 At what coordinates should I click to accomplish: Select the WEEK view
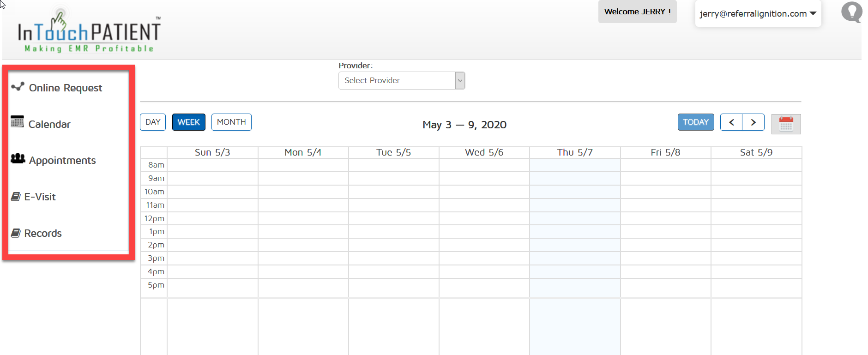[188, 122]
